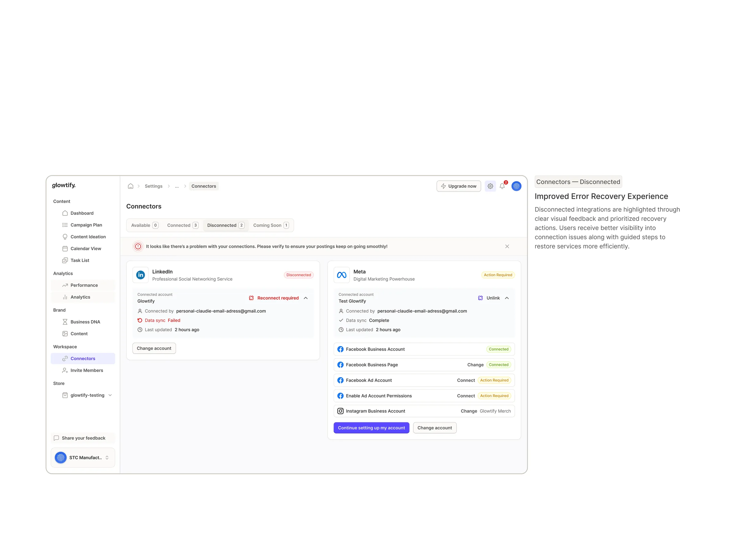Switch to the Connected tab
Viewport: 736px width, 560px height.
click(x=183, y=225)
